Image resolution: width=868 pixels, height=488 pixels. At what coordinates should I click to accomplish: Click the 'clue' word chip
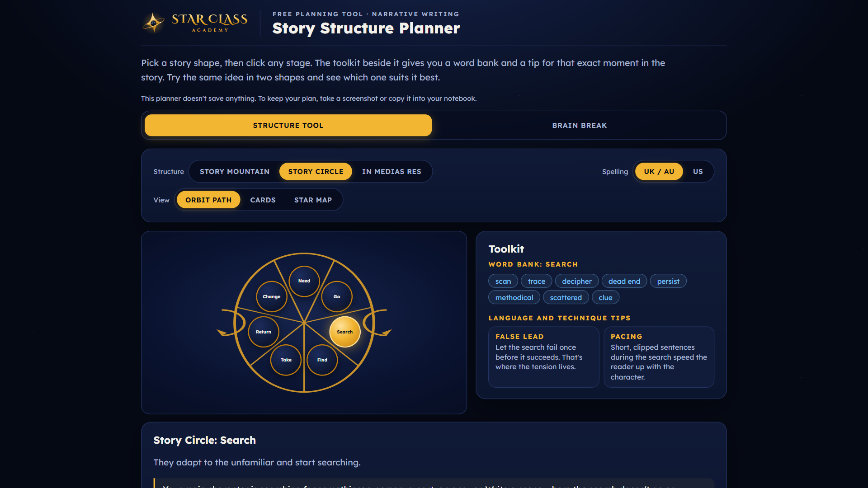(605, 297)
